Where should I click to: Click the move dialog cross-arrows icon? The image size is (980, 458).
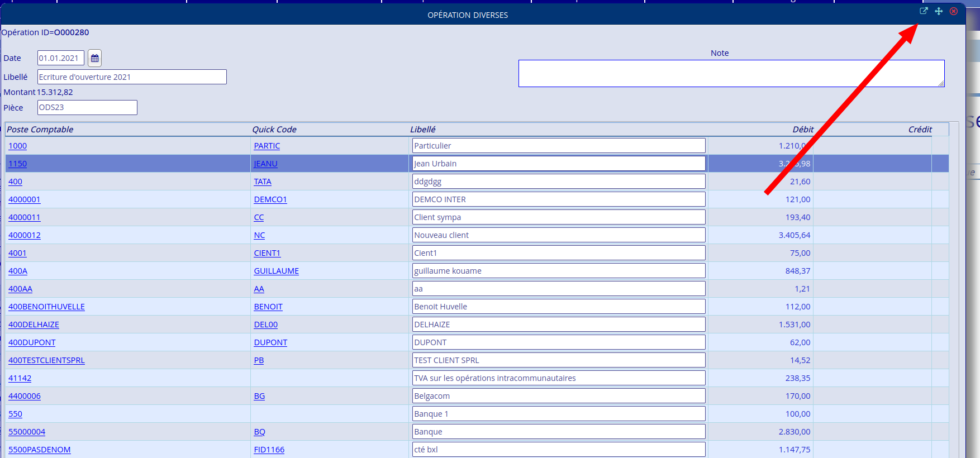pos(939,11)
